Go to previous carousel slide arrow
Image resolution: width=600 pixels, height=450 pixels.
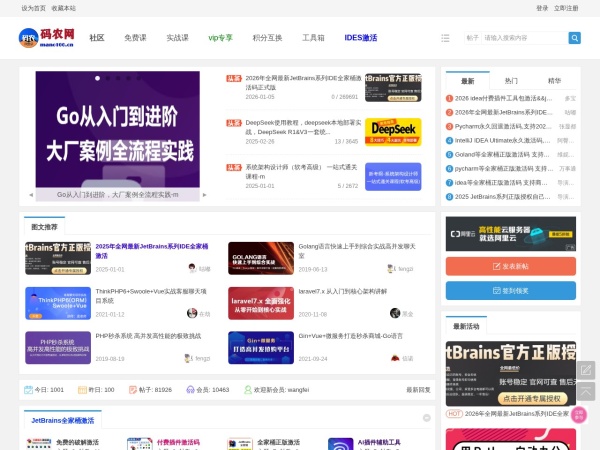pyautogui.click(x=30, y=194)
